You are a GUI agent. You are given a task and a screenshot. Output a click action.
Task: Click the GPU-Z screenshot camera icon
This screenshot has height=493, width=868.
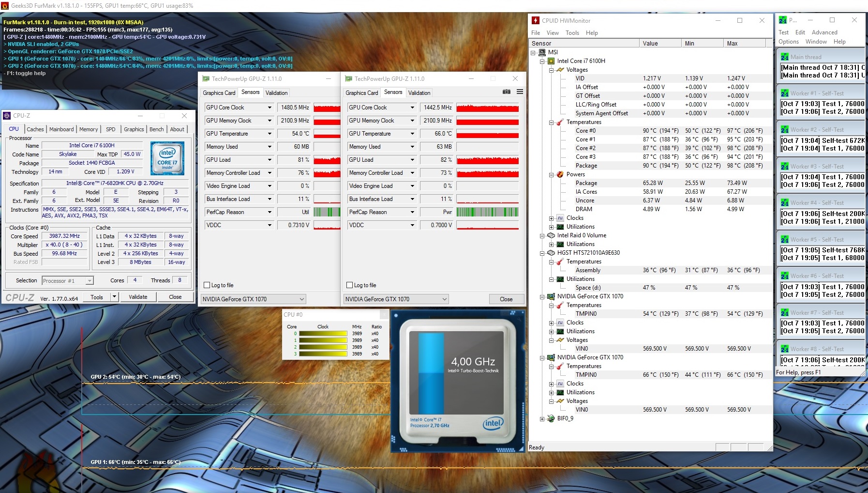[x=507, y=92]
